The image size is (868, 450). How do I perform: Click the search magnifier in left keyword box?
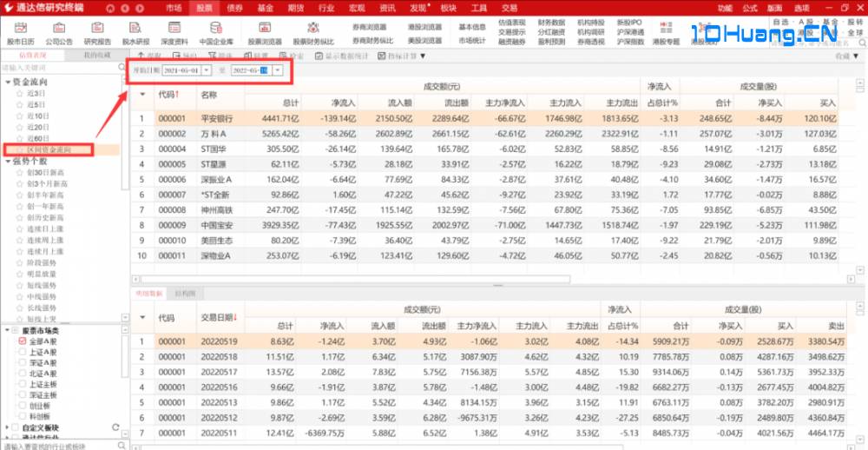click(x=122, y=67)
